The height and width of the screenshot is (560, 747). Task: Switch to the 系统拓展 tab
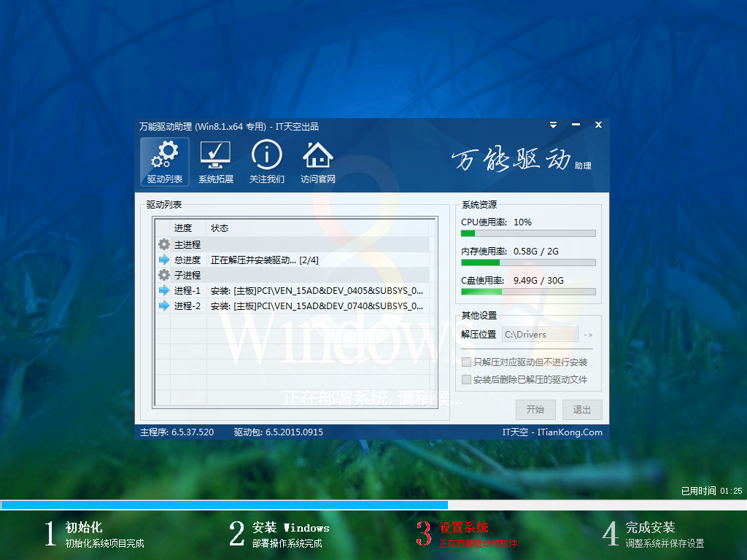pyautogui.click(x=216, y=162)
